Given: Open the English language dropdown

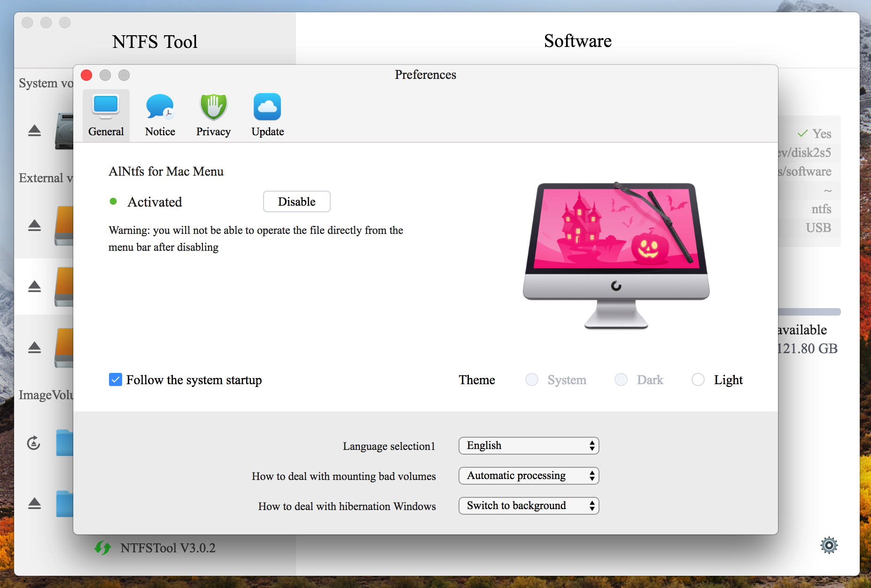Looking at the screenshot, I should [529, 446].
